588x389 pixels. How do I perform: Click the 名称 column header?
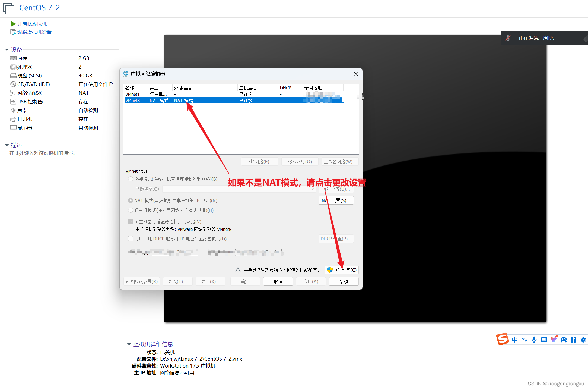tap(136, 88)
